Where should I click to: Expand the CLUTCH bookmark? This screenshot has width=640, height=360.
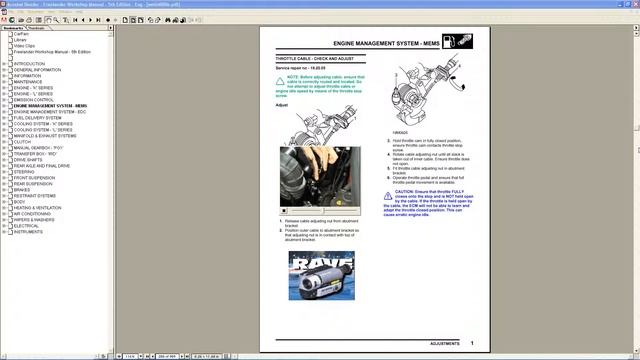coord(4,142)
